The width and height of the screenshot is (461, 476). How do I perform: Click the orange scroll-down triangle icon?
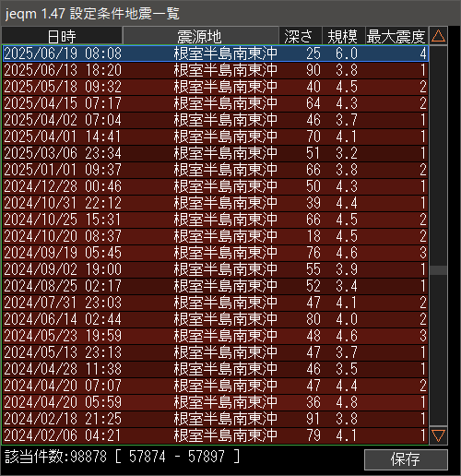438,435
